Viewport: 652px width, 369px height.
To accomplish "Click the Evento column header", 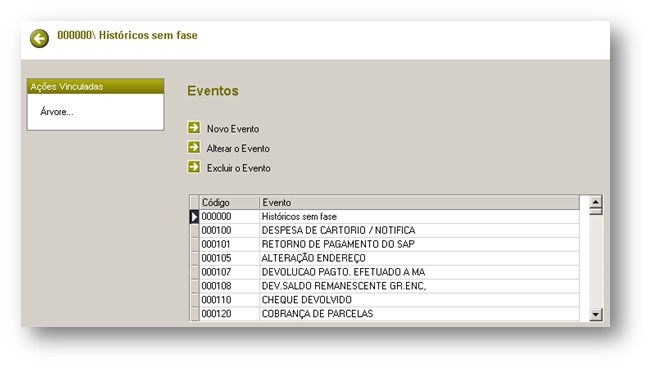I will 419,203.
